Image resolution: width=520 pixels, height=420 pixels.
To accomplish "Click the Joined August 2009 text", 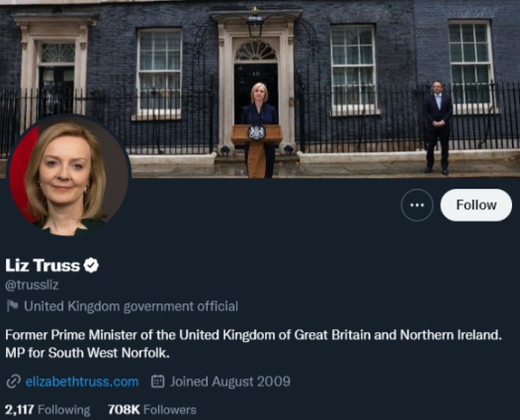I will [230, 382].
